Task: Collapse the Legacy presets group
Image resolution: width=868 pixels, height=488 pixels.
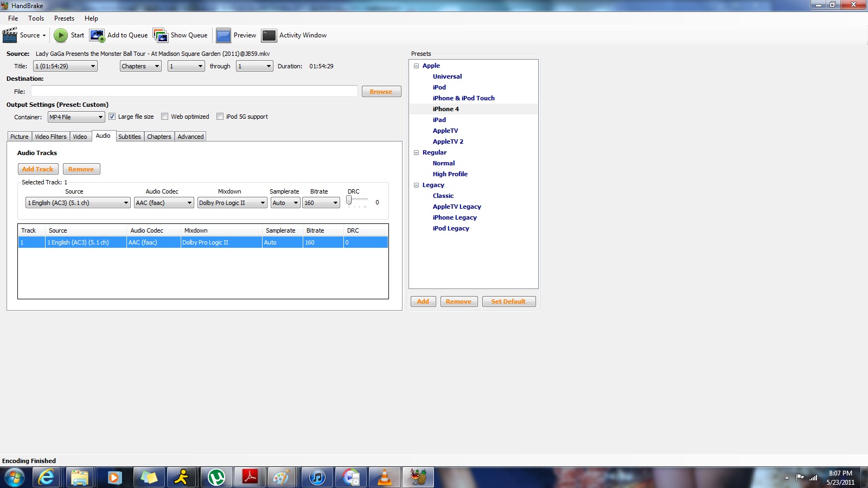Action: (x=417, y=185)
